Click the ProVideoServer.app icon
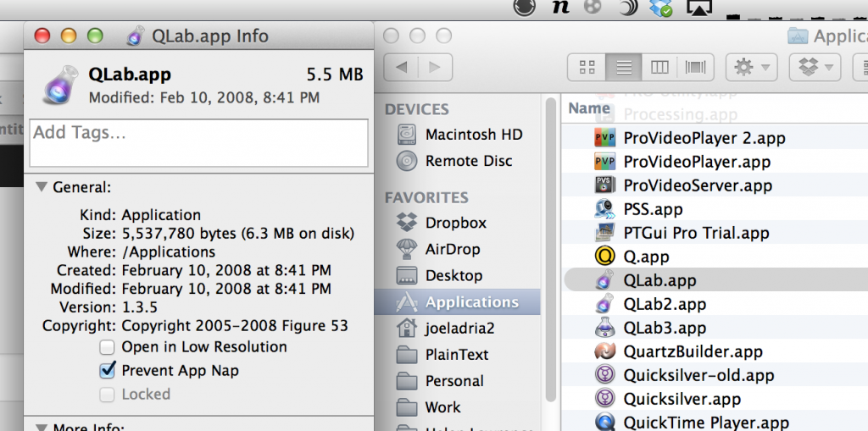Viewport: 868px width, 431px height. click(605, 185)
